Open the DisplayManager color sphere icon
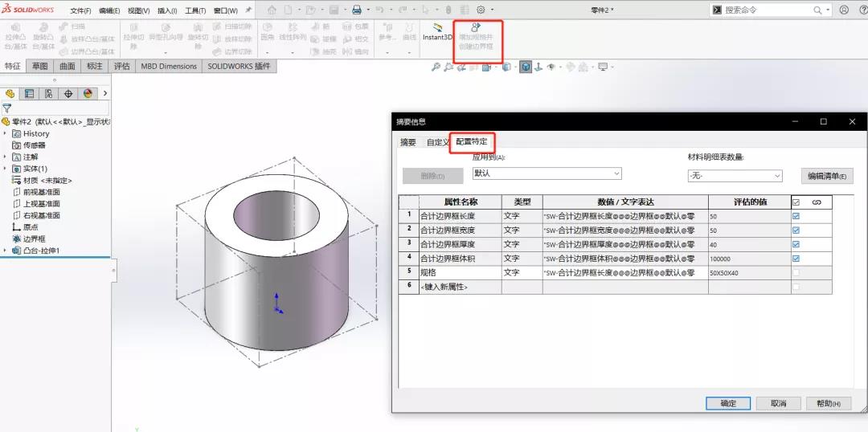The width and height of the screenshot is (868, 432). [x=88, y=93]
